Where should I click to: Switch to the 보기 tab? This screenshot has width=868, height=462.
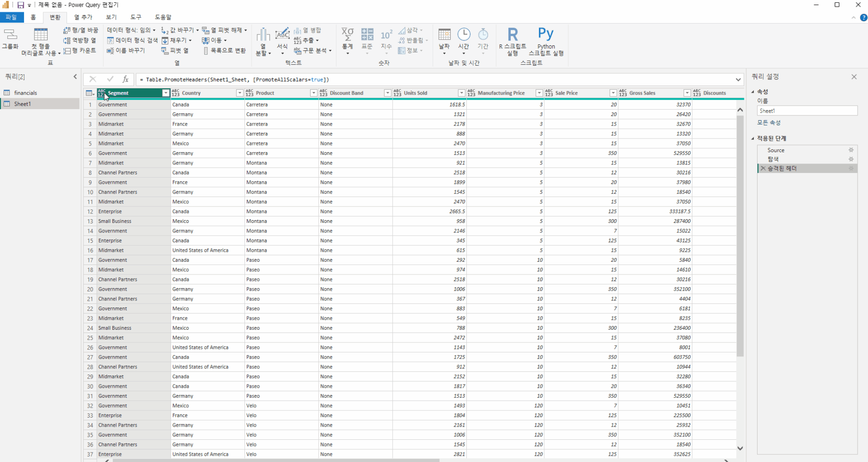[111, 17]
